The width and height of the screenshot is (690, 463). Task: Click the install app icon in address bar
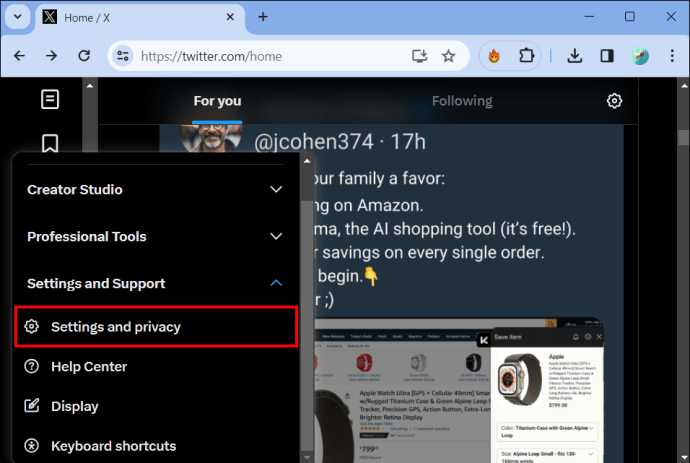point(419,56)
